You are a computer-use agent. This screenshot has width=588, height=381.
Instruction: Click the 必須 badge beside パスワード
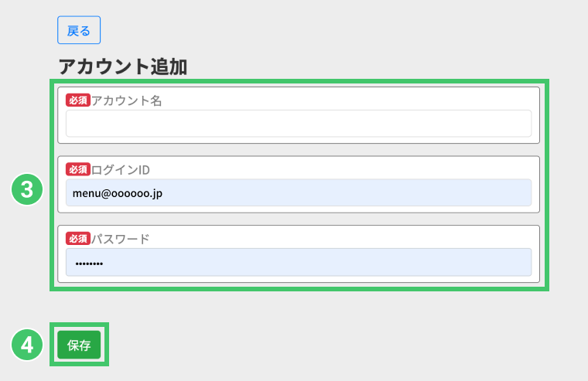point(77,238)
